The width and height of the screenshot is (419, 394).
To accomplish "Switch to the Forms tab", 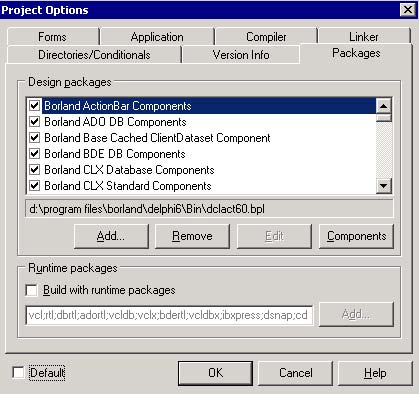I will [53, 37].
